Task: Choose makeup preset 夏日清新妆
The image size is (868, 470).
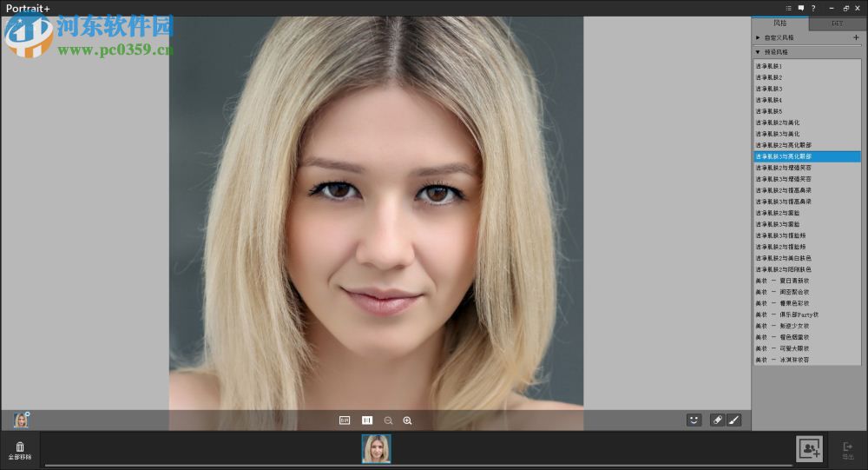Action: pyautogui.click(x=807, y=281)
